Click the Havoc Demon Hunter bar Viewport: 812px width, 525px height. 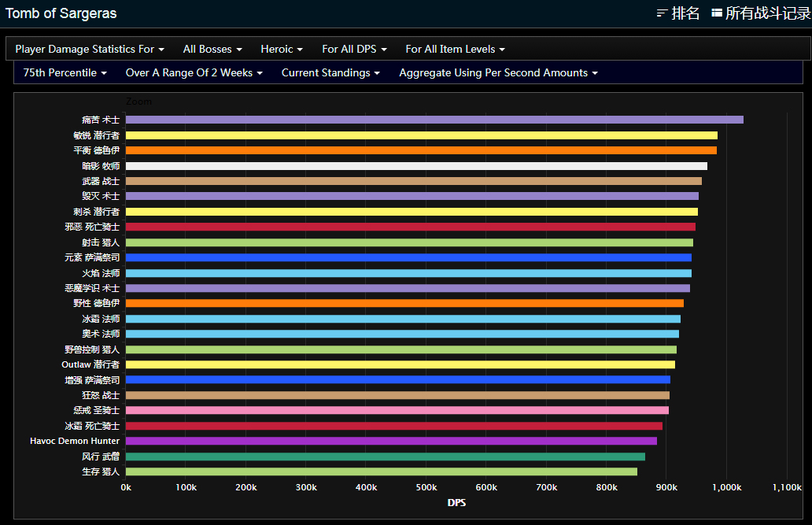(391, 441)
